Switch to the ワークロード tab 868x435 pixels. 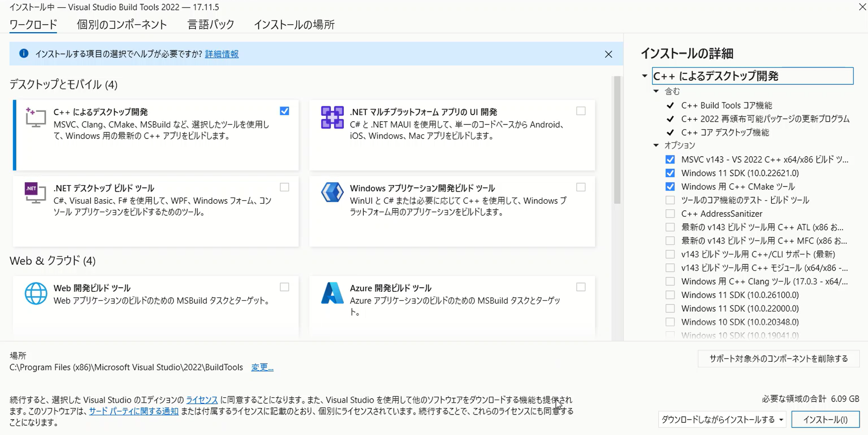pos(33,24)
